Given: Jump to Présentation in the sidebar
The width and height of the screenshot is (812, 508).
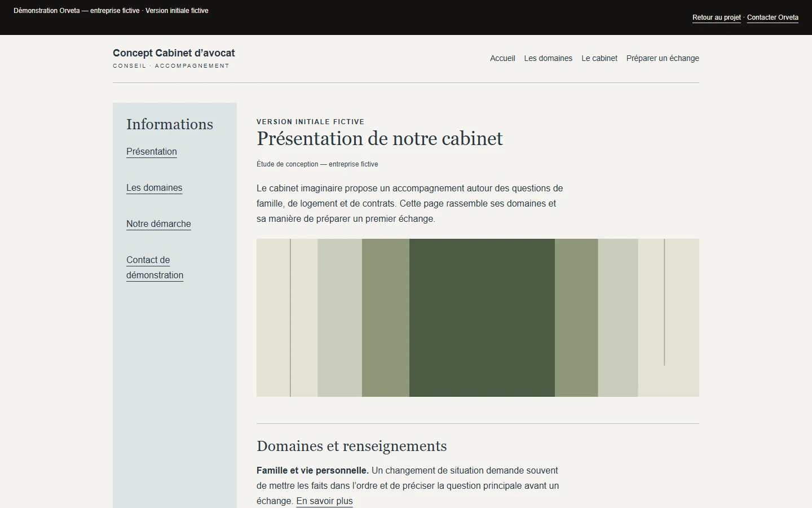Looking at the screenshot, I should coord(152,151).
